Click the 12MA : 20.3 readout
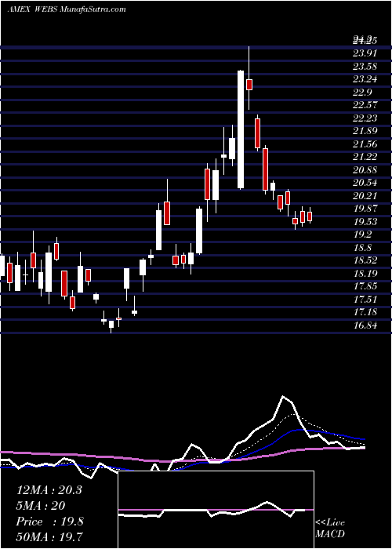The image size is (392, 549). (x=49, y=490)
